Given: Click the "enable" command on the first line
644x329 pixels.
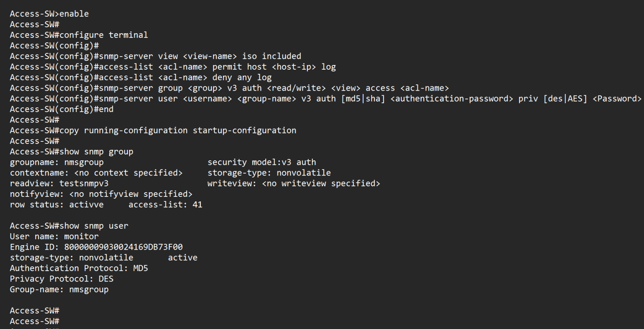Looking at the screenshot, I should (74, 14).
